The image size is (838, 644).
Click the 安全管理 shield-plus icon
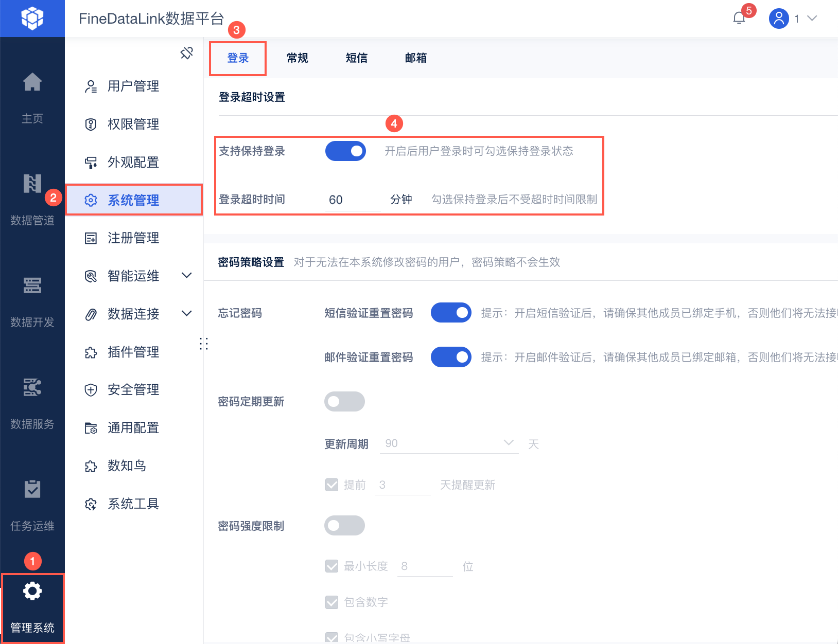click(91, 390)
